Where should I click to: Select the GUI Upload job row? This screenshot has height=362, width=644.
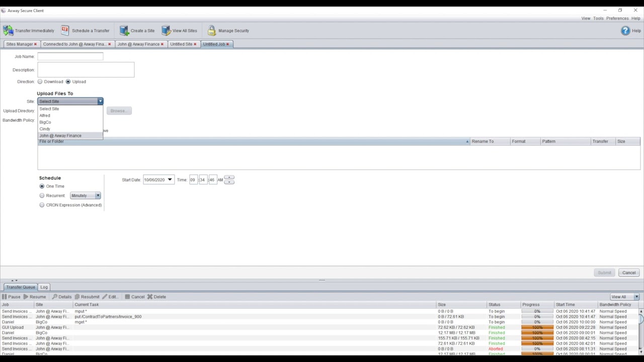[x=319, y=327]
